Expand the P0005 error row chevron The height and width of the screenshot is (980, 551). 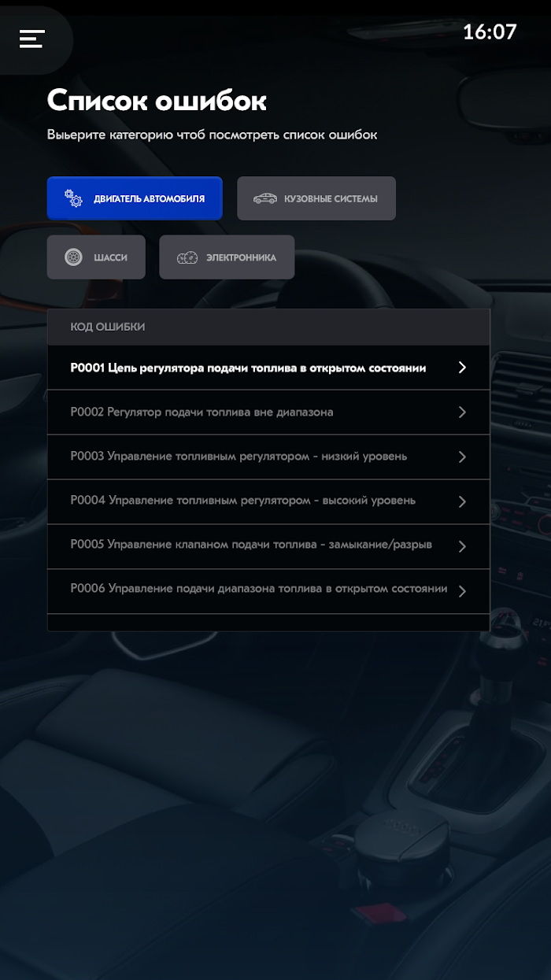pyautogui.click(x=462, y=546)
